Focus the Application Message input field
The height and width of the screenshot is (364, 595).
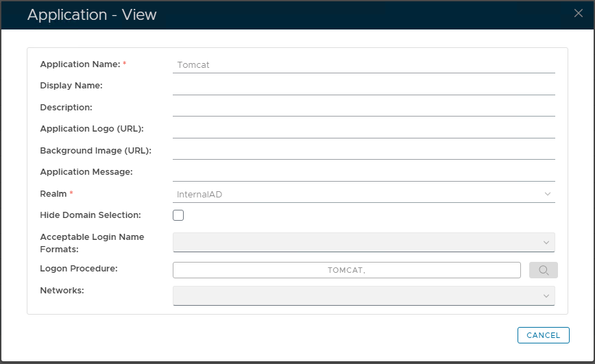[363, 173]
